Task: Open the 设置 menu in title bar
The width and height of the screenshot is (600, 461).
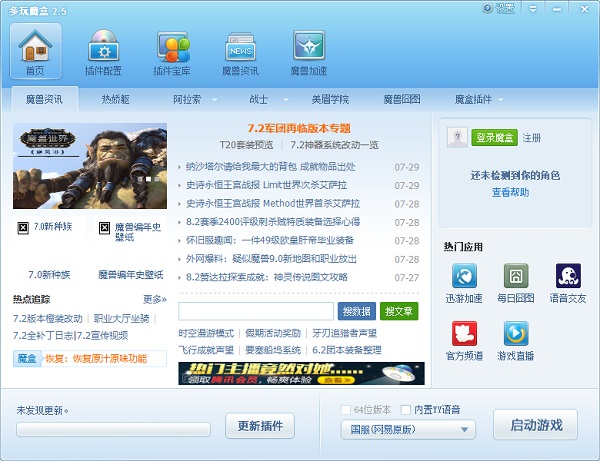Action: (x=504, y=8)
